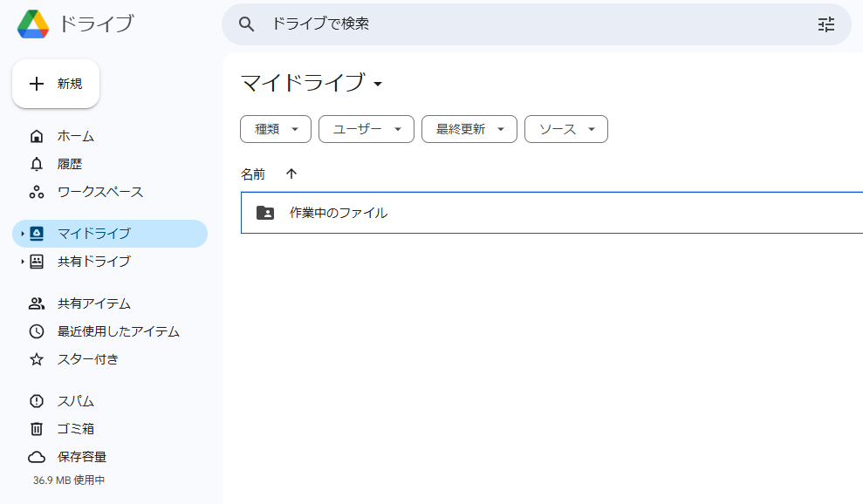863x504 pixels.
Task: Click the search magnifier icon
Action: (x=247, y=24)
